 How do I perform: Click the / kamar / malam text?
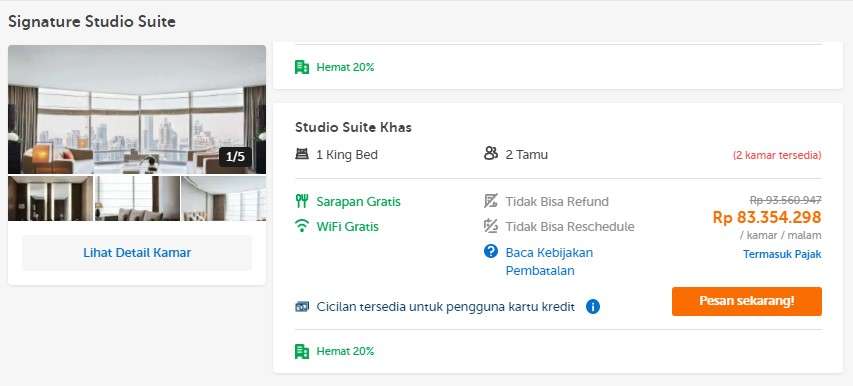tap(781, 235)
